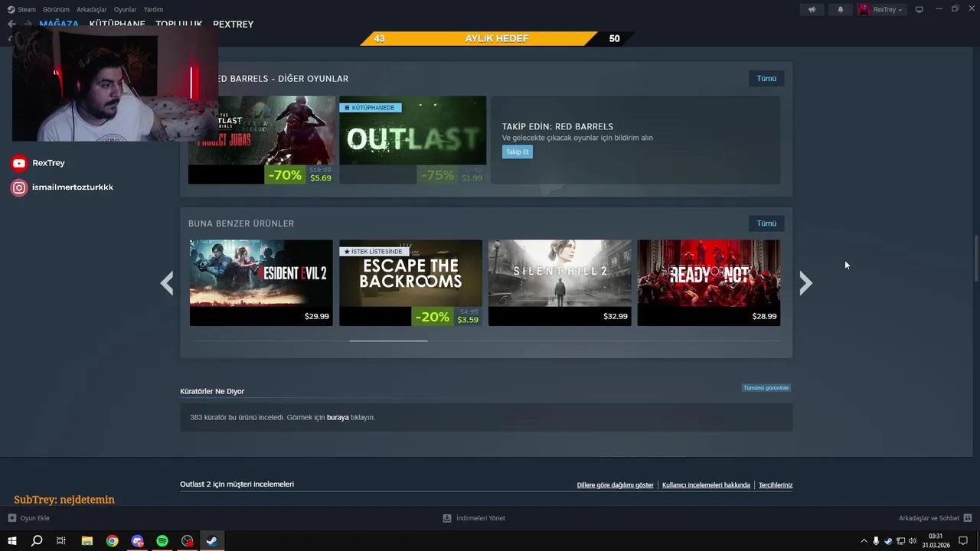The width and height of the screenshot is (980, 551).
Task: Click the AYLIK HEDEF monthly goal bar
Action: [x=497, y=38]
